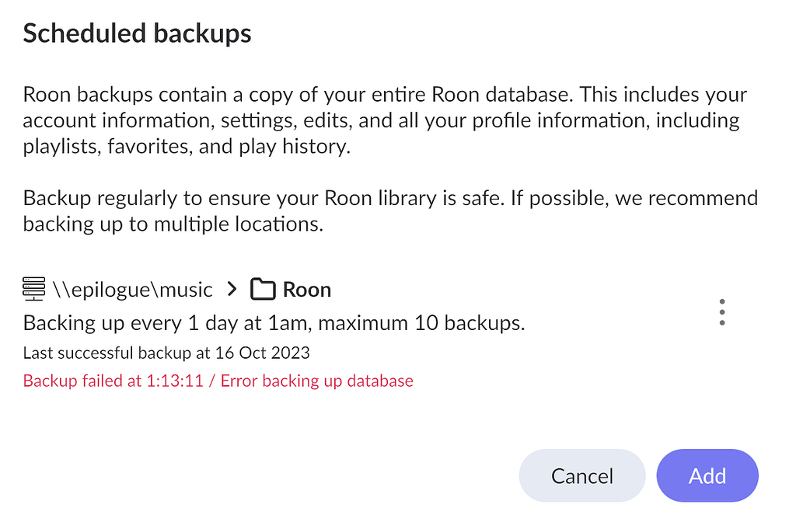Viewport: 796px width, 532px height.
Task: Select the \\epilogue\music share path
Action: (x=134, y=289)
